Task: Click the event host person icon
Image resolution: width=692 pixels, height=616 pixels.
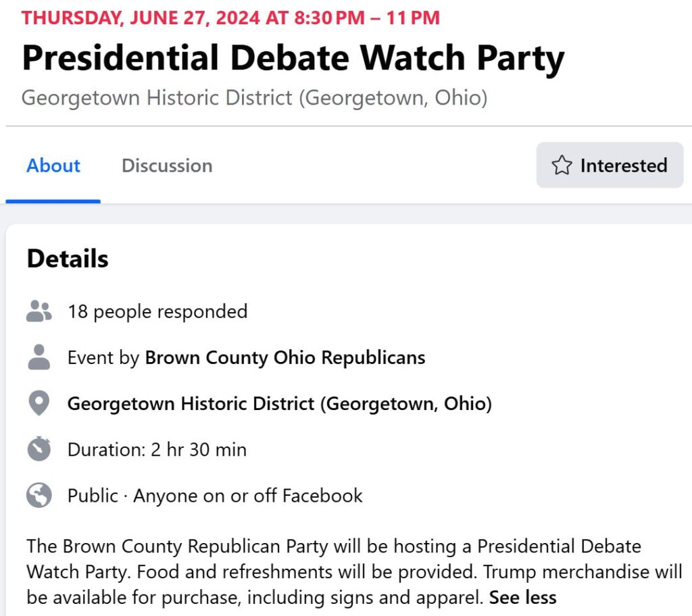Action: click(x=39, y=357)
